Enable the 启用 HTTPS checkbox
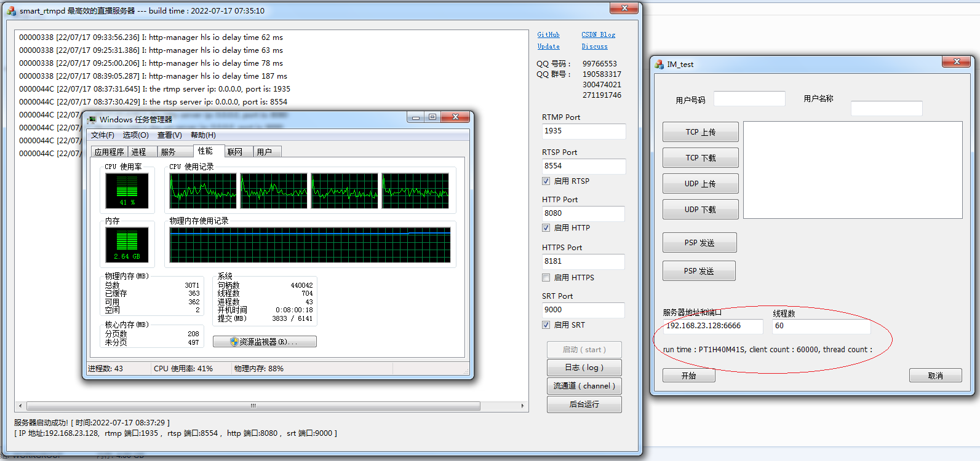The width and height of the screenshot is (980, 461). pos(546,277)
